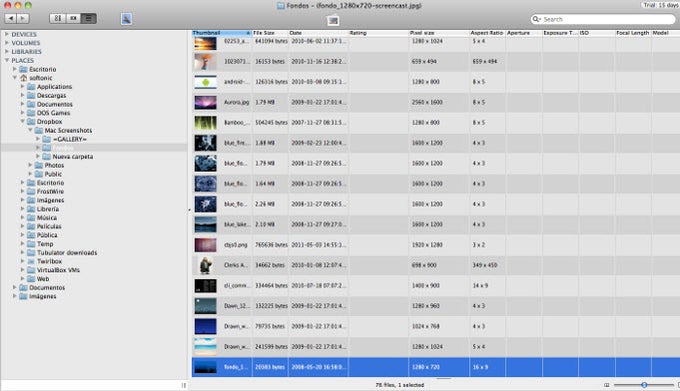Select the android thumbnail image
This screenshot has height=391, width=680.
(x=205, y=81)
